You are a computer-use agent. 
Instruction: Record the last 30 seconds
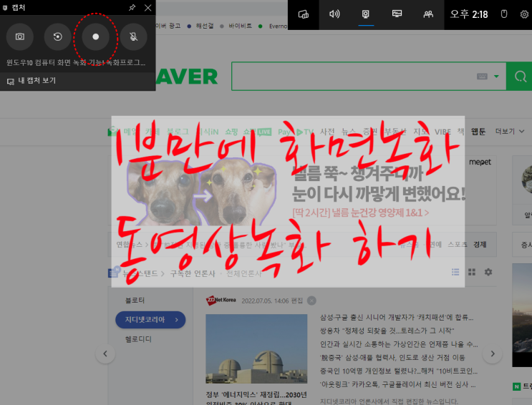tap(58, 36)
